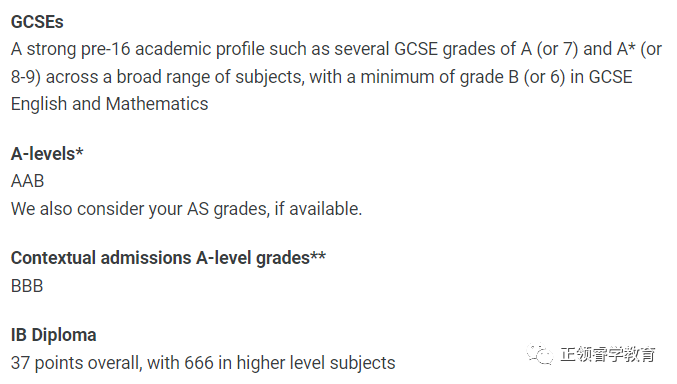The width and height of the screenshot is (677, 384).
Task: Select the AAB grade text
Action: [x=28, y=181]
